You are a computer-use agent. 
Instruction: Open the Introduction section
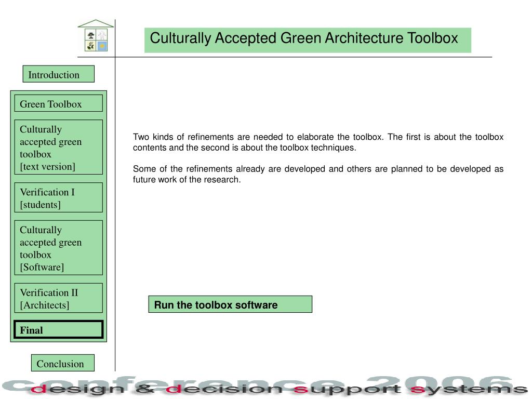click(58, 74)
